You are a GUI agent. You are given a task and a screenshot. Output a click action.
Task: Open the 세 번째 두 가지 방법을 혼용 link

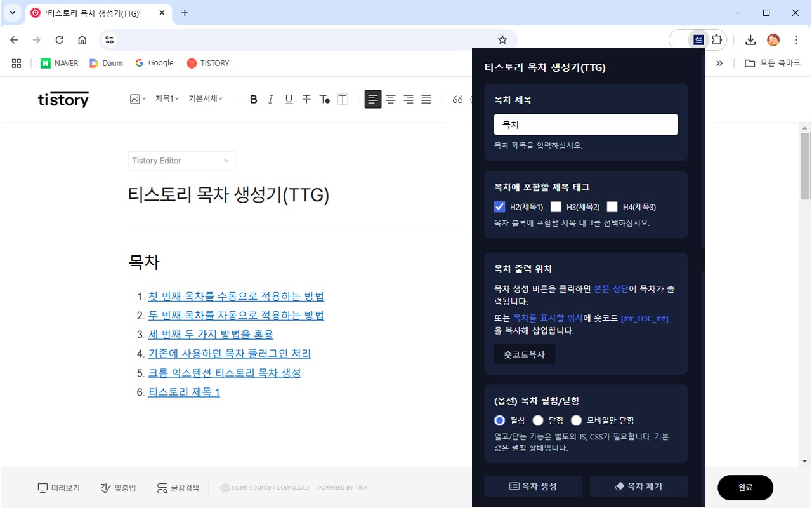(211, 335)
